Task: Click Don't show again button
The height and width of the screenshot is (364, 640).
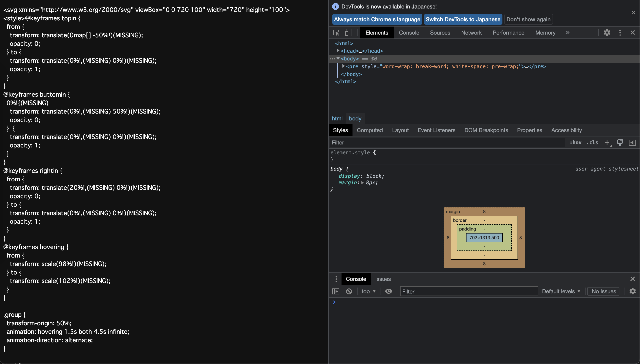Action: pyautogui.click(x=528, y=19)
